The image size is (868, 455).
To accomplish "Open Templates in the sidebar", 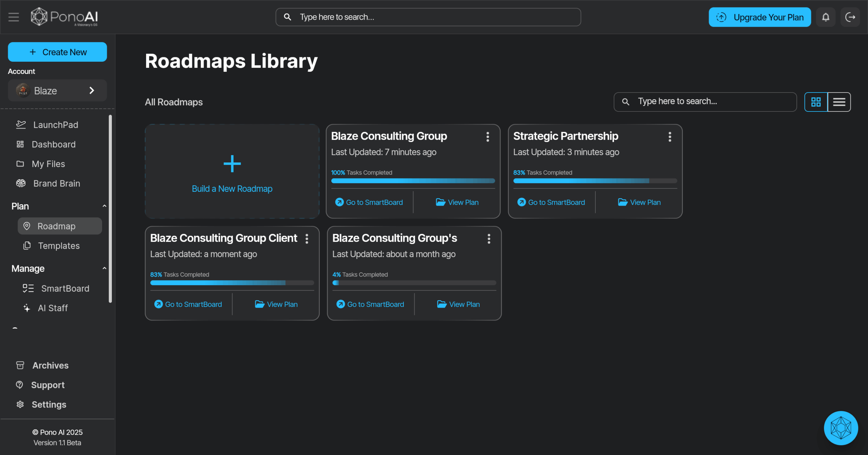I will (x=59, y=246).
